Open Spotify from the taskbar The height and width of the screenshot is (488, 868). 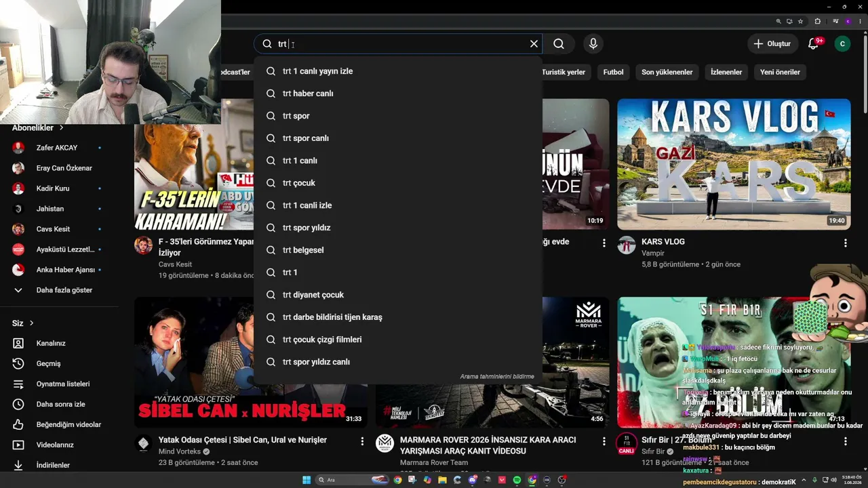coord(517,480)
